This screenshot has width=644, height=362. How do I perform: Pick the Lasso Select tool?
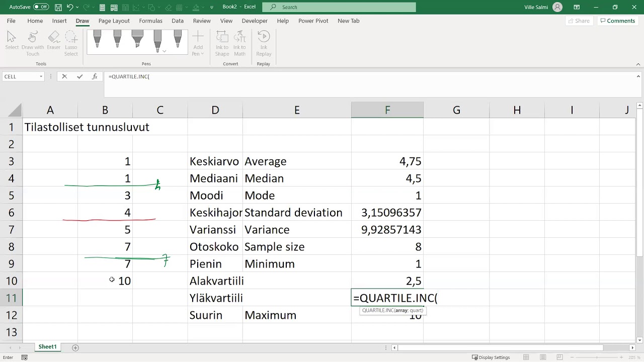(71, 44)
